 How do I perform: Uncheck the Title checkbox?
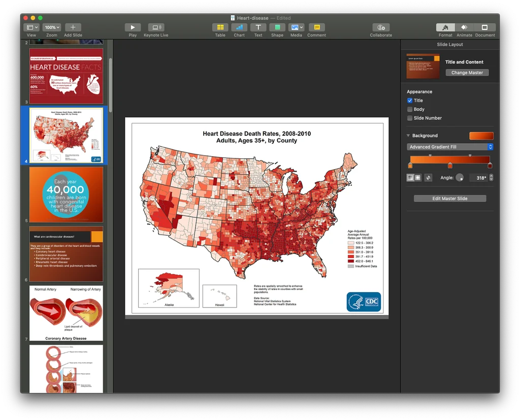410,101
